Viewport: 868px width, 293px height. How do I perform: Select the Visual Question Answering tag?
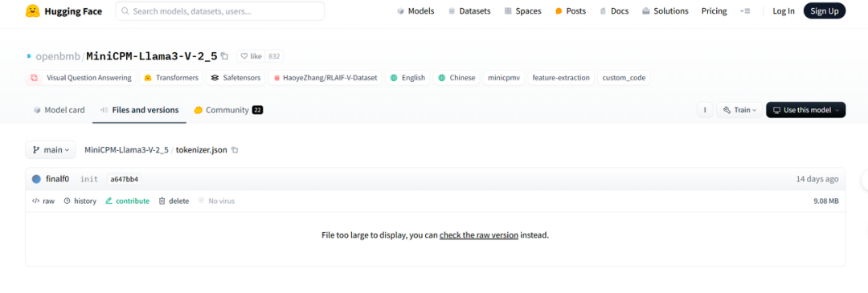81,78
